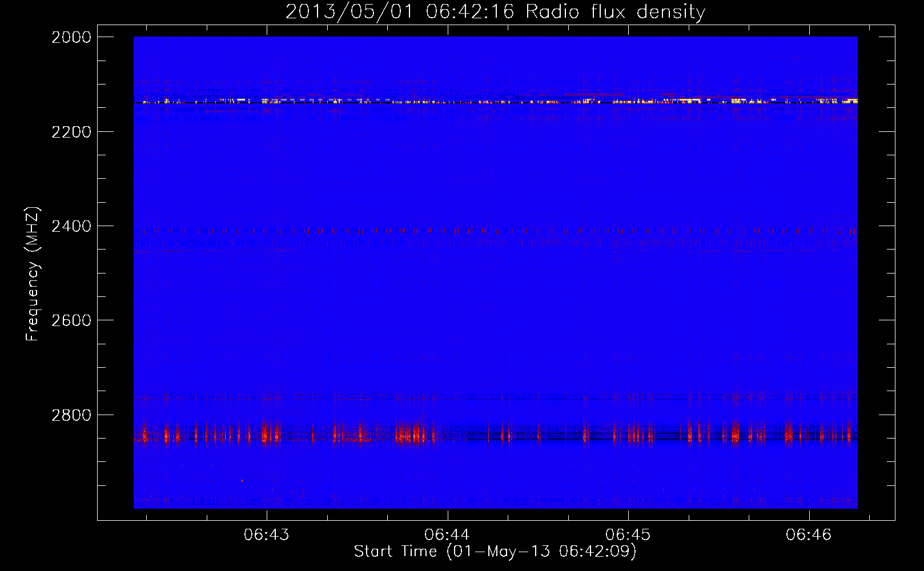Viewport: 924px width, 571px height.
Task: Click the 'Start Time (01-May-13 06:42:09)' axis label
Action: coord(495,552)
